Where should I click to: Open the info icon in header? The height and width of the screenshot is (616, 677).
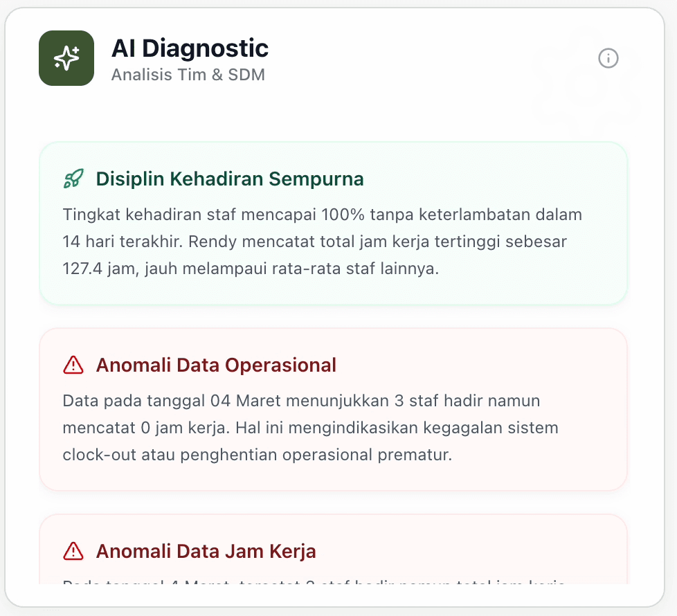[x=608, y=58]
